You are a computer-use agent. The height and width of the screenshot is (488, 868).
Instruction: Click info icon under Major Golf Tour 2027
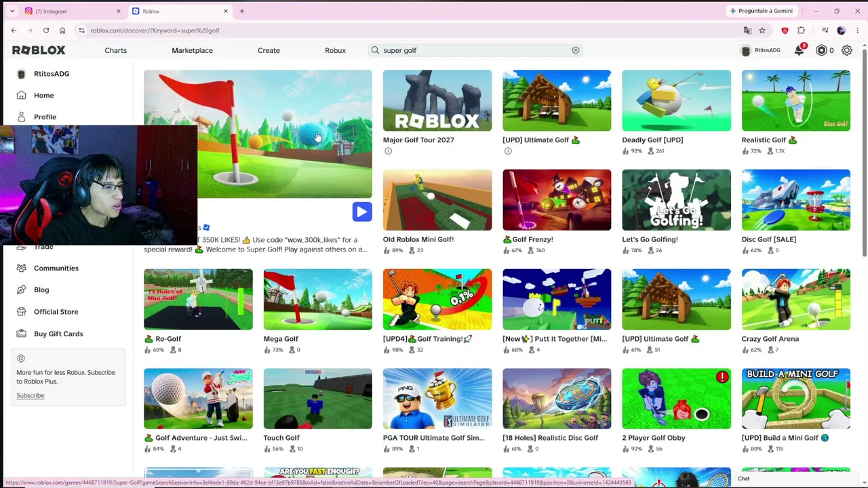388,151
